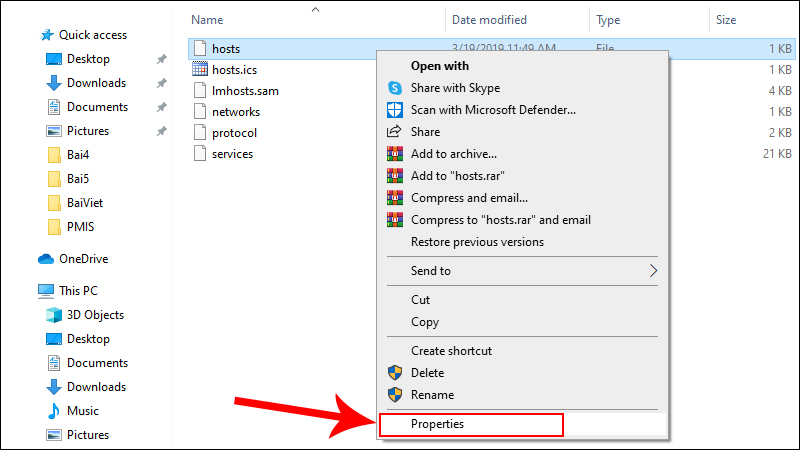Open the This PC tree item
This screenshot has width=800, height=450.
(x=78, y=291)
